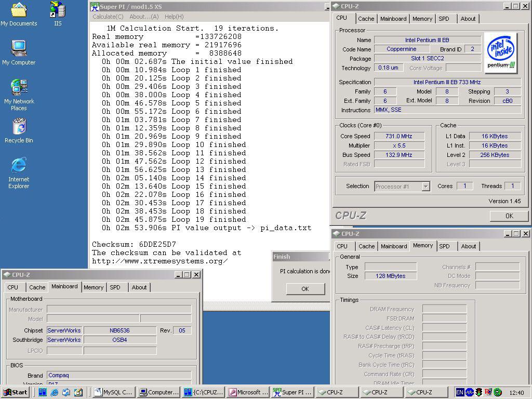Click the Checksum: 6DDE25D7 line

(x=134, y=244)
